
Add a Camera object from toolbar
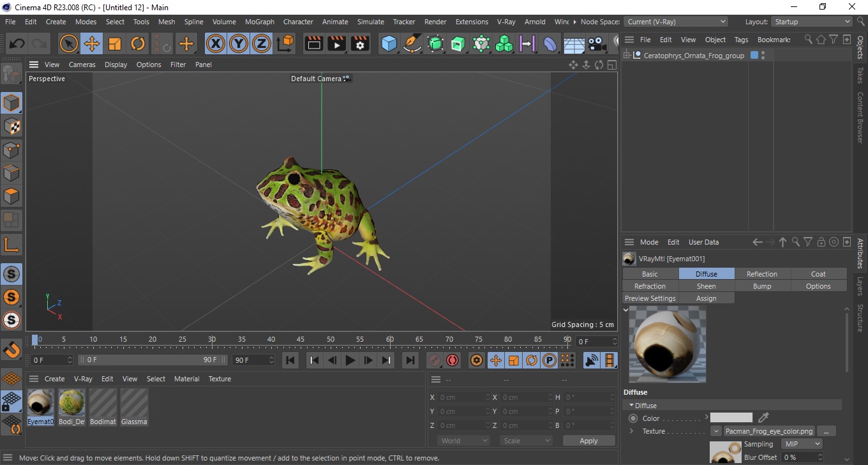coord(597,44)
